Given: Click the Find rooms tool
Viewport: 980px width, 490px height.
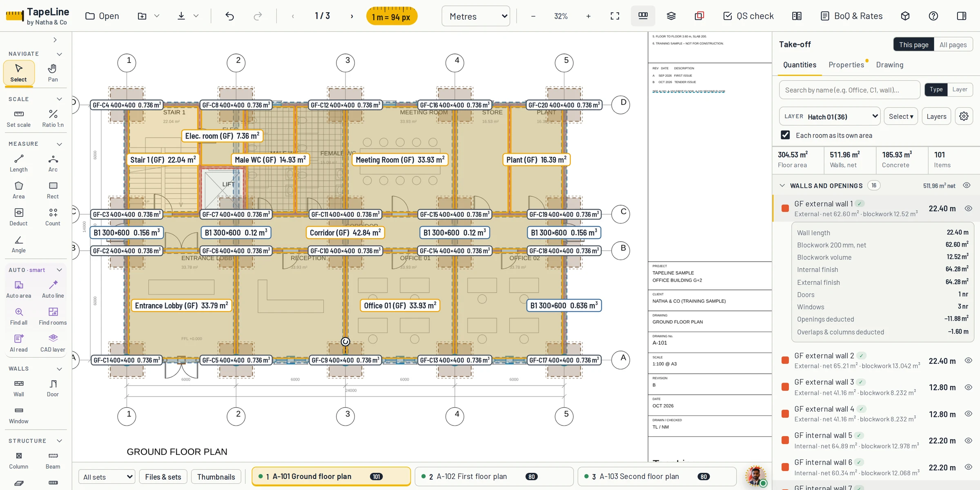Looking at the screenshot, I should pyautogui.click(x=53, y=316).
